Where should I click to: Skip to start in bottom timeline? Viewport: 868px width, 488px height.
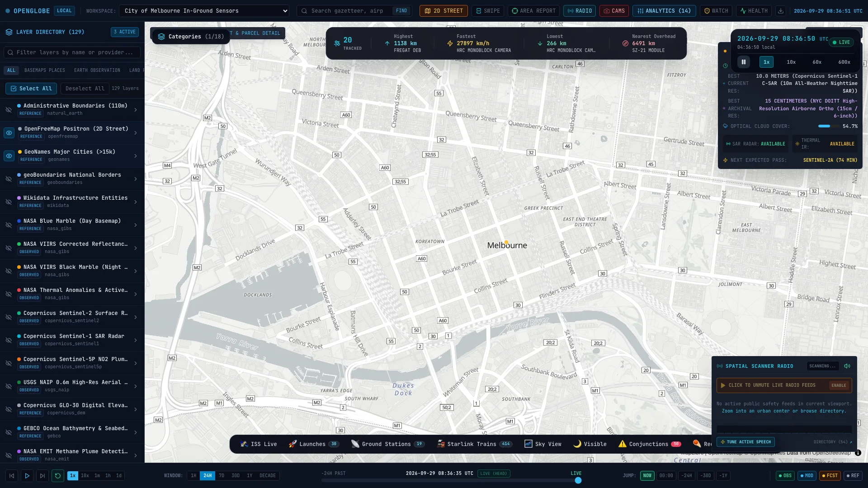[12, 476]
